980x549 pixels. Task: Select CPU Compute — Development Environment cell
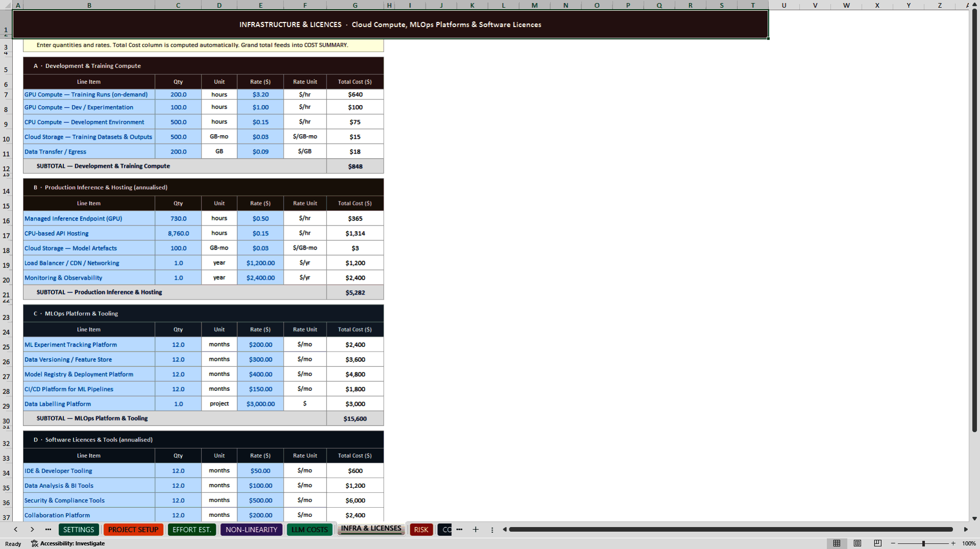pos(89,122)
